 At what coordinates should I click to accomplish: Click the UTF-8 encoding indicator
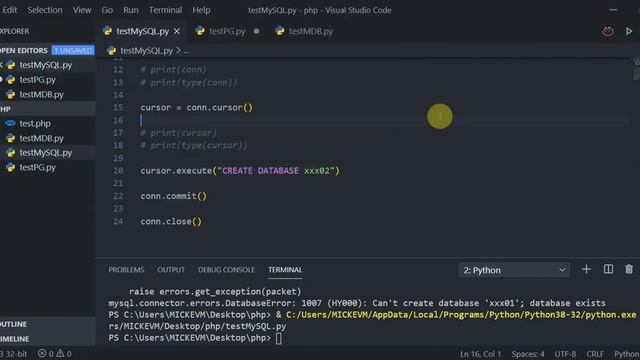(565, 354)
